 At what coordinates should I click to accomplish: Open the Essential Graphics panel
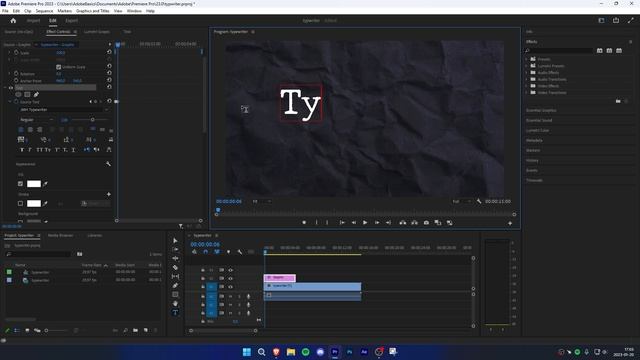pyautogui.click(x=541, y=110)
